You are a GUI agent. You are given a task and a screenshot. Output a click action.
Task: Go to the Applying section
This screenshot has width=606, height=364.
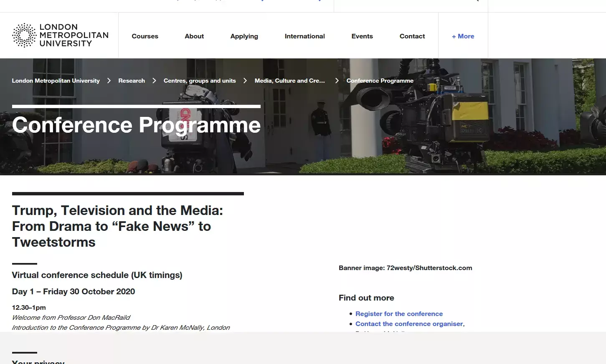point(244,36)
